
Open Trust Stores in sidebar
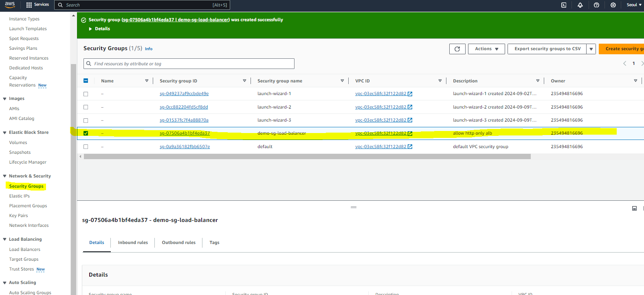pyautogui.click(x=22, y=269)
